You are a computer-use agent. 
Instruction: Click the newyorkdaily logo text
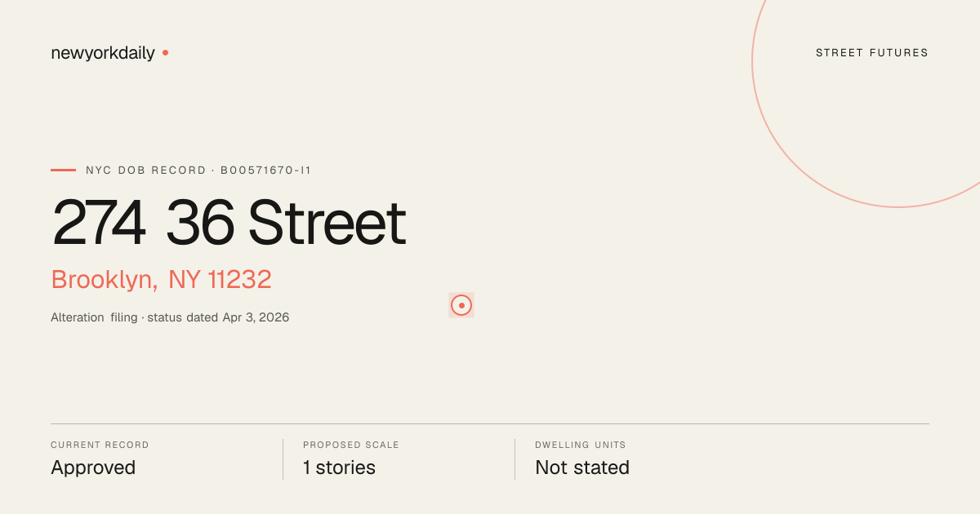[x=103, y=53]
